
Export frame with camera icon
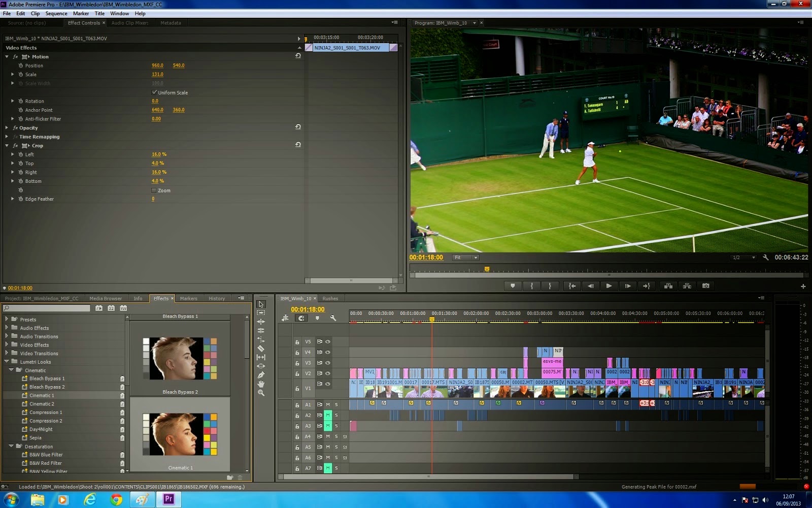click(x=705, y=286)
